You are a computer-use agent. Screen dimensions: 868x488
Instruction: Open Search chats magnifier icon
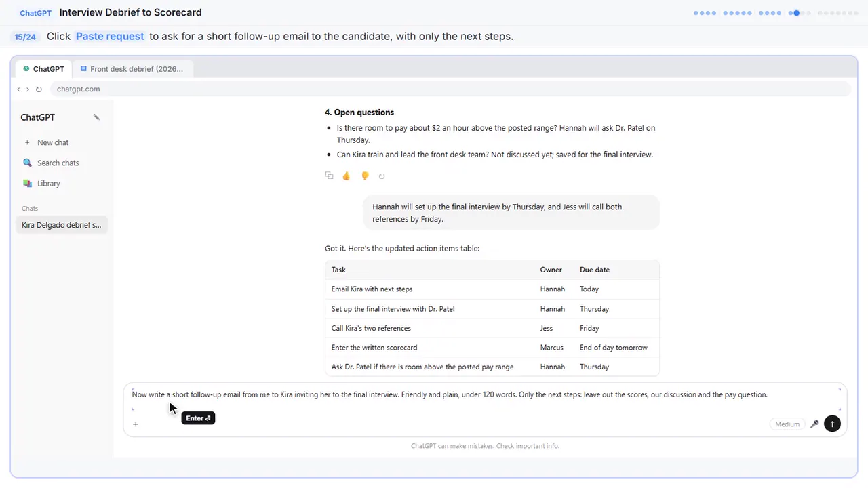[27, 163]
